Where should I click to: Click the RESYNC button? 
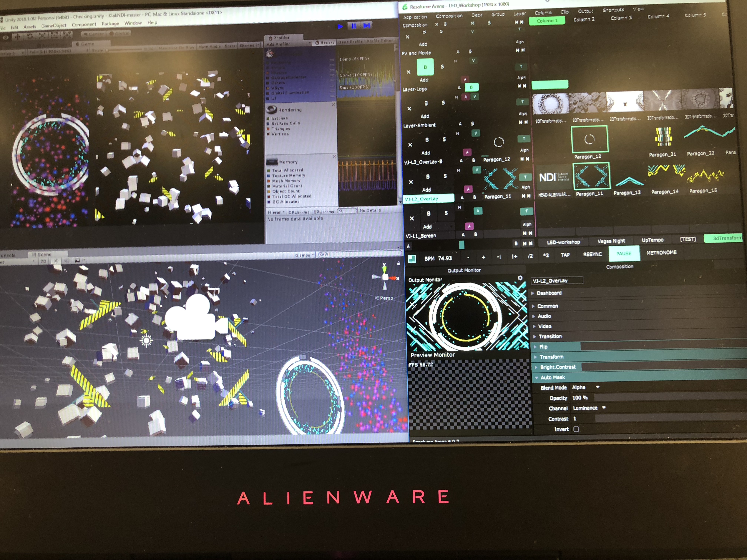click(592, 254)
